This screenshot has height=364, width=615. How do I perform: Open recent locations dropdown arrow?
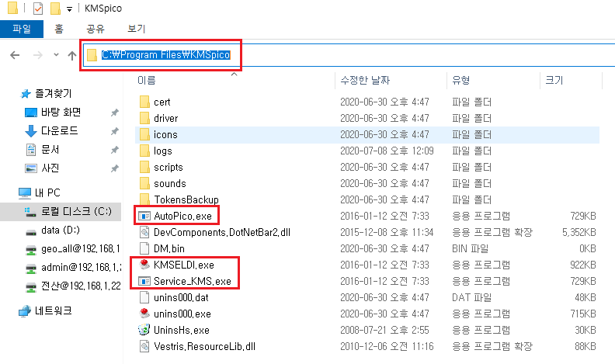[56, 55]
